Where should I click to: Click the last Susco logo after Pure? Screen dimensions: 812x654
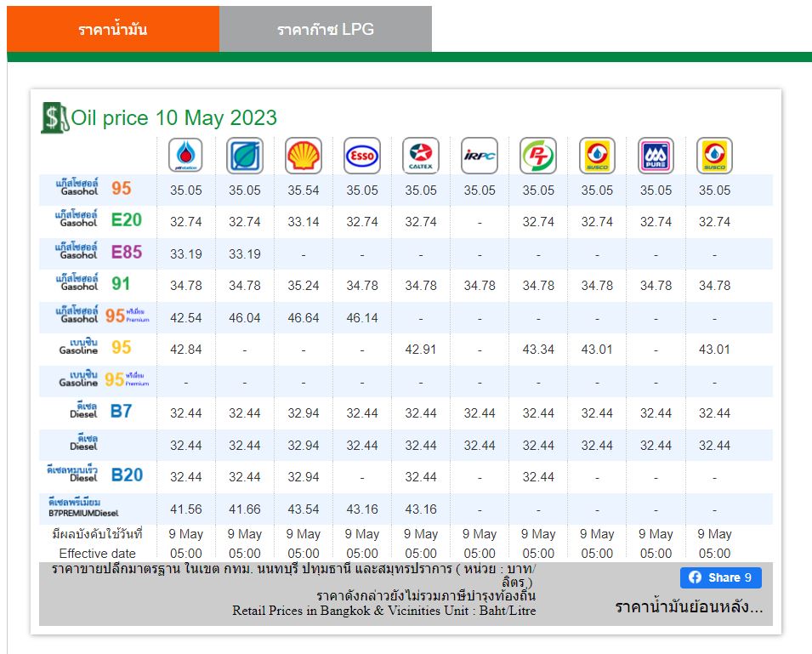(x=714, y=156)
